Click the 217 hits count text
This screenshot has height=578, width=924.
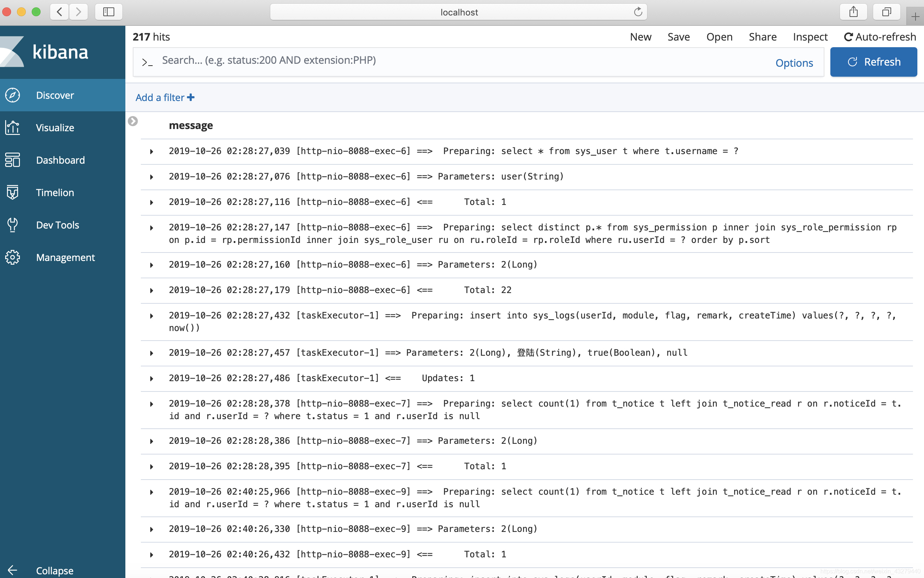[x=152, y=37]
